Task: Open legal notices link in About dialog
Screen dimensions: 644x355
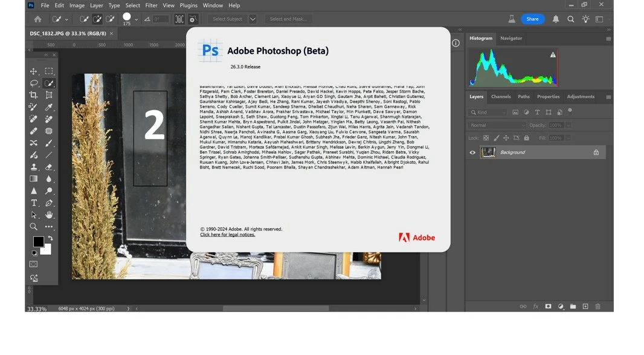Action: pyautogui.click(x=228, y=235)
